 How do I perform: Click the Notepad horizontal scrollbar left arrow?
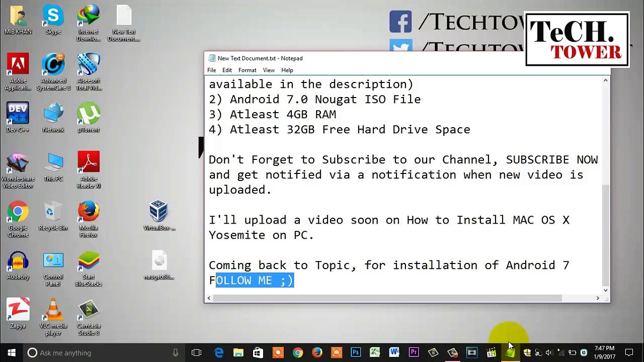(x=209, y=298)
